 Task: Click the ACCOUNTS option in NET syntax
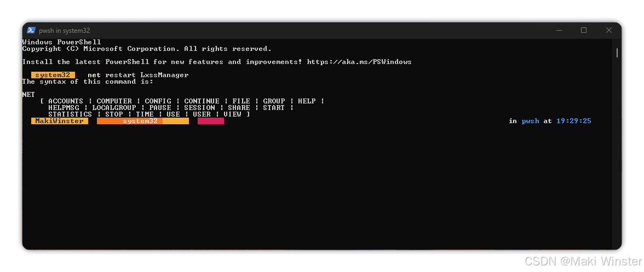tap(66, 101)
